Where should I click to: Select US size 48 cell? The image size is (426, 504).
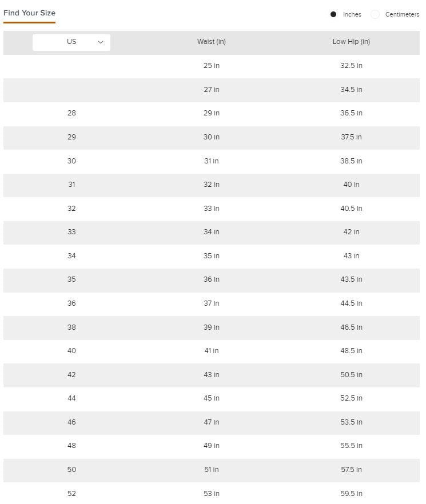pyautogui.click(x=71, y=446)
